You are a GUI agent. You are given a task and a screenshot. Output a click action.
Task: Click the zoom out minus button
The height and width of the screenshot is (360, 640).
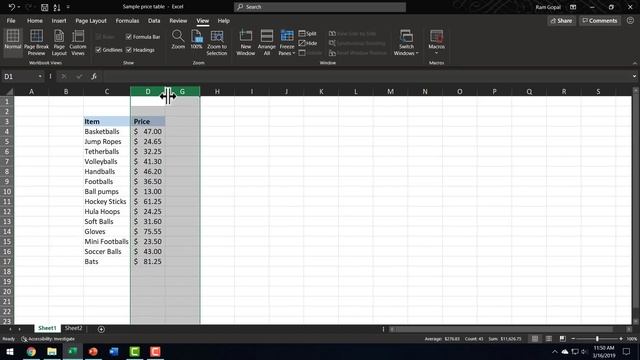point(573,339)
